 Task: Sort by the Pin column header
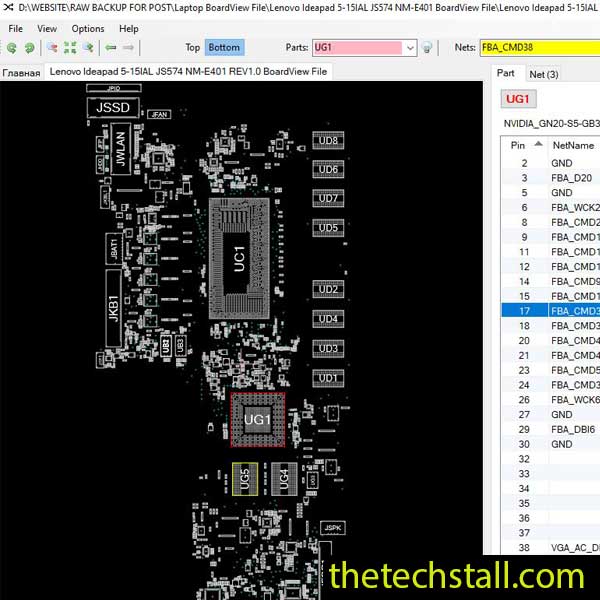[525, 145]
